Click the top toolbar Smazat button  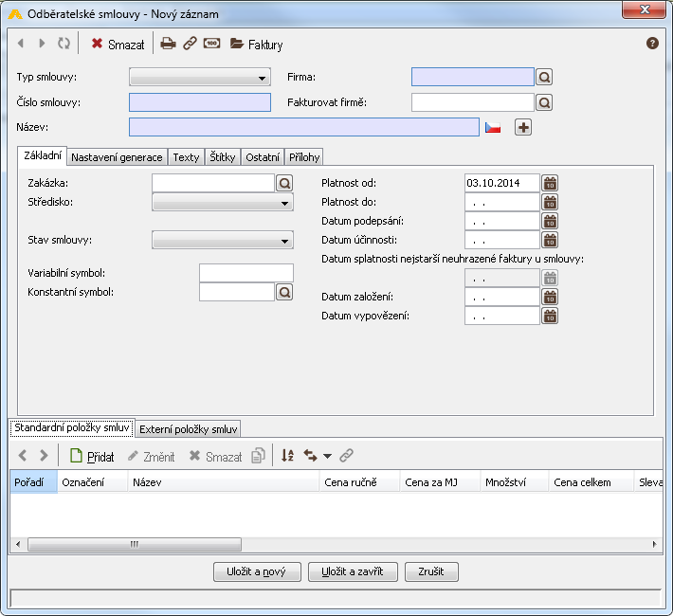pos(118,45)
